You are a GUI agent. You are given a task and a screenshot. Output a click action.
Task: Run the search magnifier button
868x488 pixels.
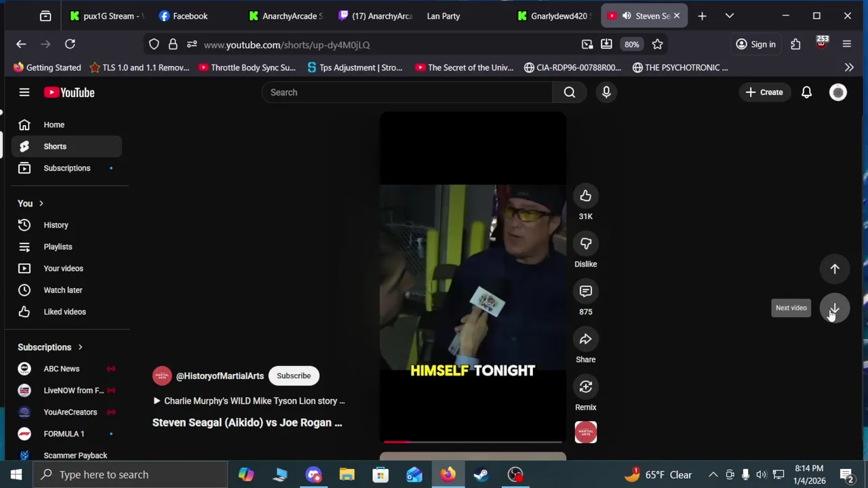click(570, 92)
